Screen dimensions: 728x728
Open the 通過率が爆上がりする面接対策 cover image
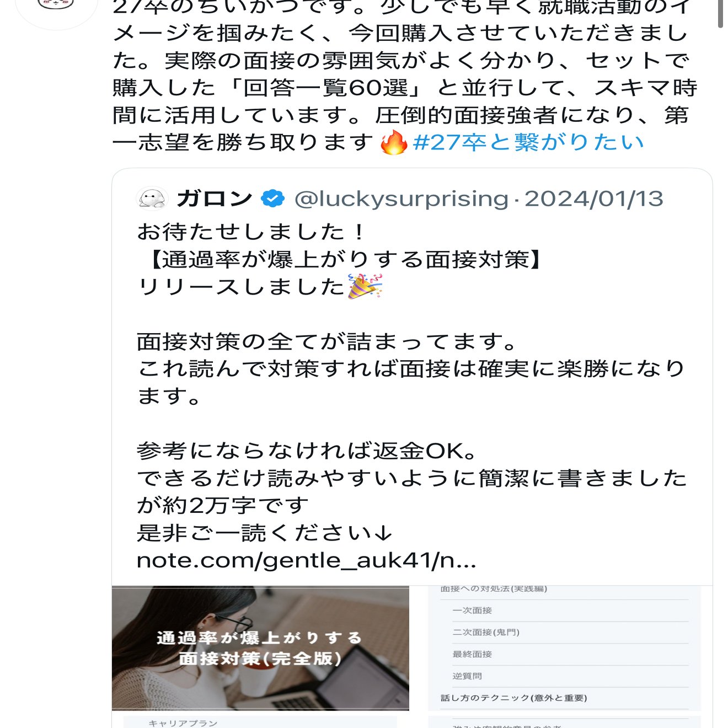[x=260, y=648]
